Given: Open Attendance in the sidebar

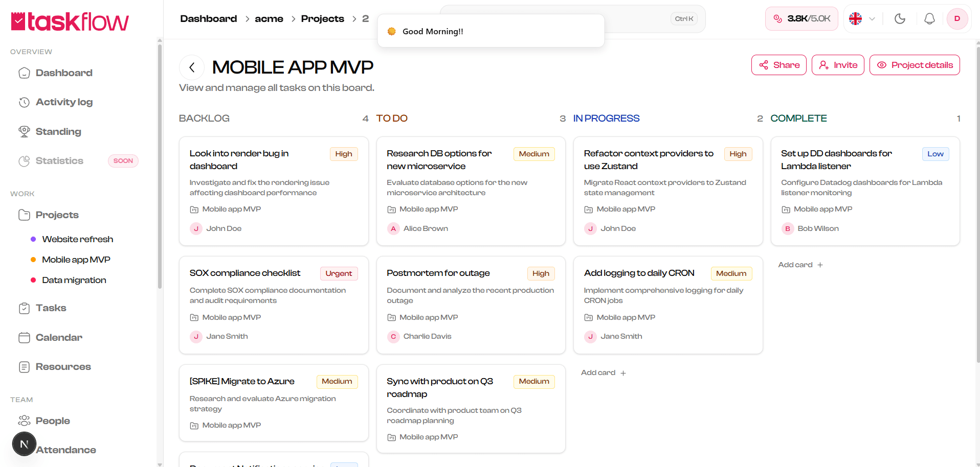Looking at the screenshot, I should pyautogui.click(x=65, y=450).
